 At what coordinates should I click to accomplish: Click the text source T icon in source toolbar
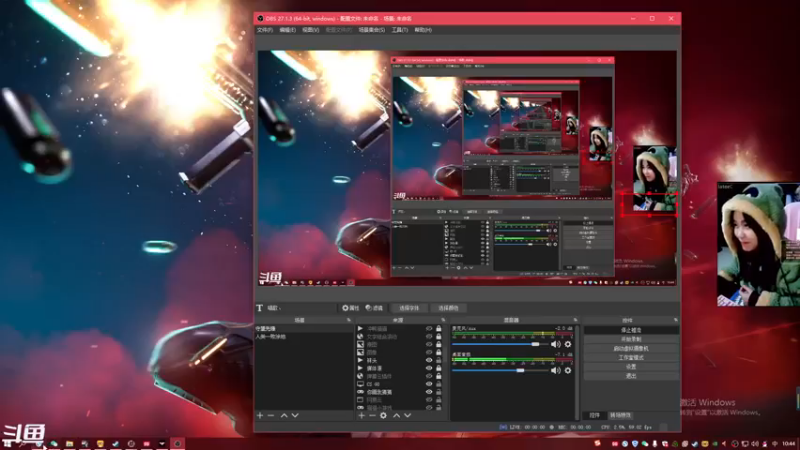click(x=260, y=308)
